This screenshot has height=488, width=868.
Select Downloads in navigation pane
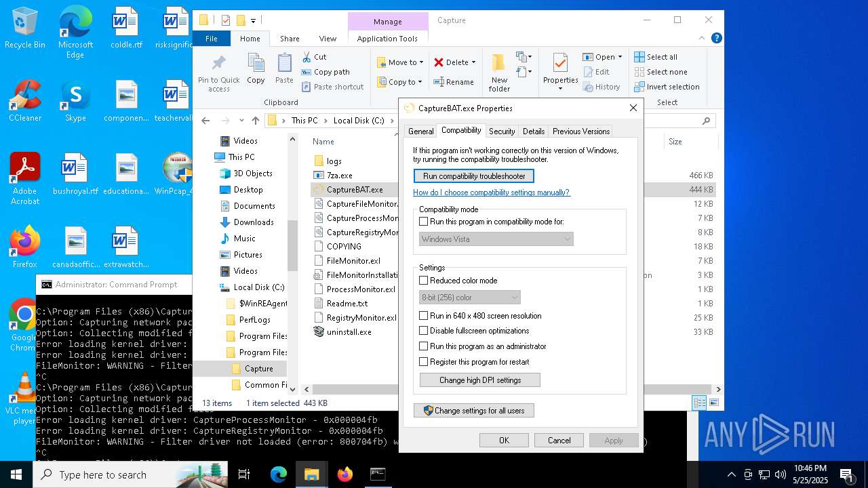(254, 222)
